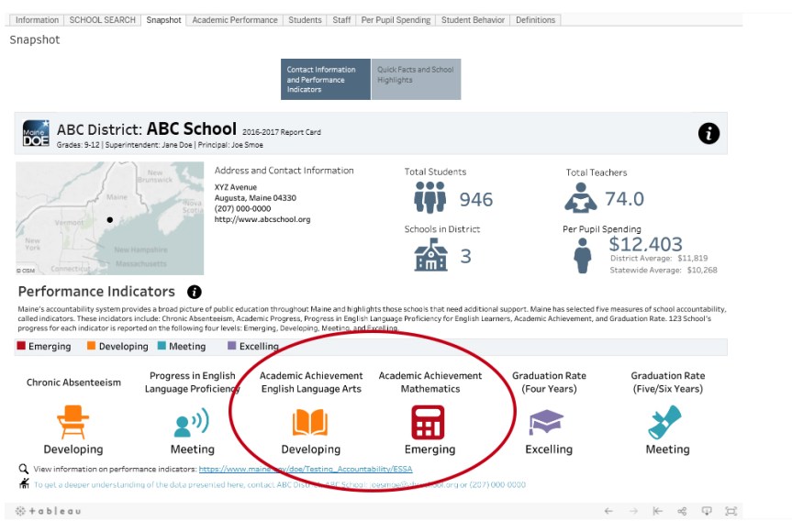Click the red Emerging legend swatch
792x532 pixels.
pos(22,347)
